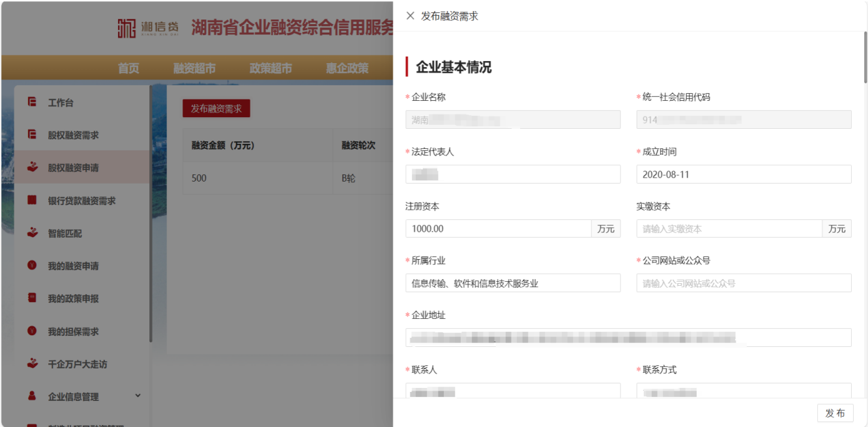Click the 我的政策申报 sidebar icon
This screenshot has height=427, width=868.
(32, 298)
